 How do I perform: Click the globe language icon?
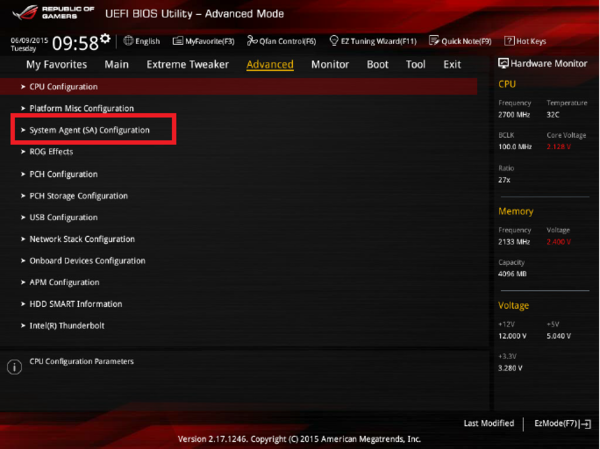[x=128, y=41]
